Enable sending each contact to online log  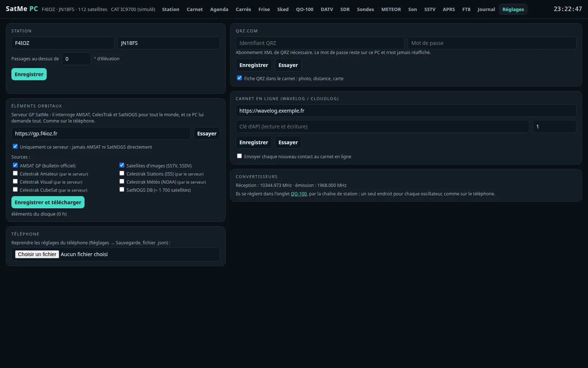click(x=239, y=156)
